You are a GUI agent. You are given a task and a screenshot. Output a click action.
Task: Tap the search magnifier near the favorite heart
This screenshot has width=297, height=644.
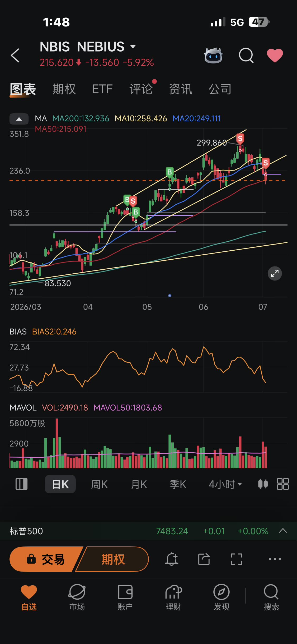(x=246, y=56)
